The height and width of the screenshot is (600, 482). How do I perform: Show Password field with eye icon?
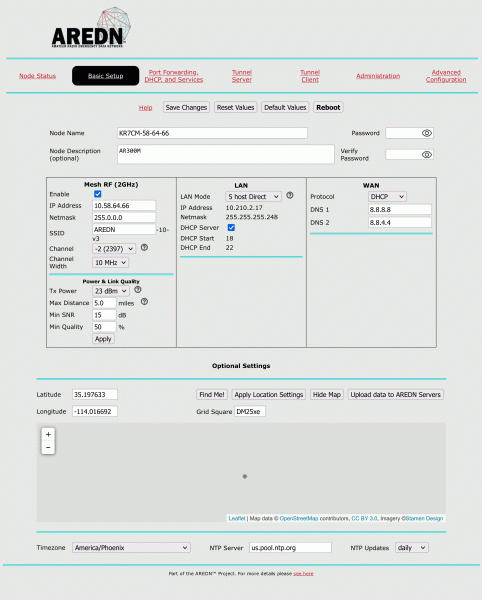click(x=427, y=133)
